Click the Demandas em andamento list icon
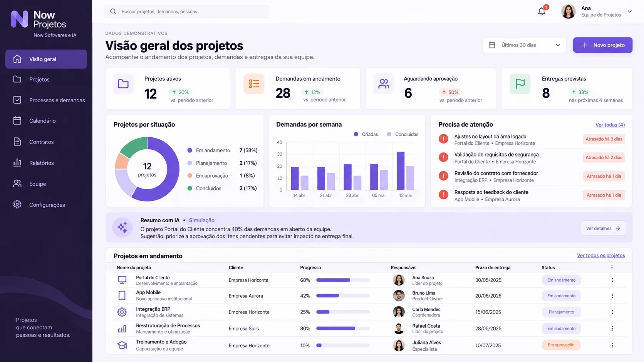 tap(254, 83)
